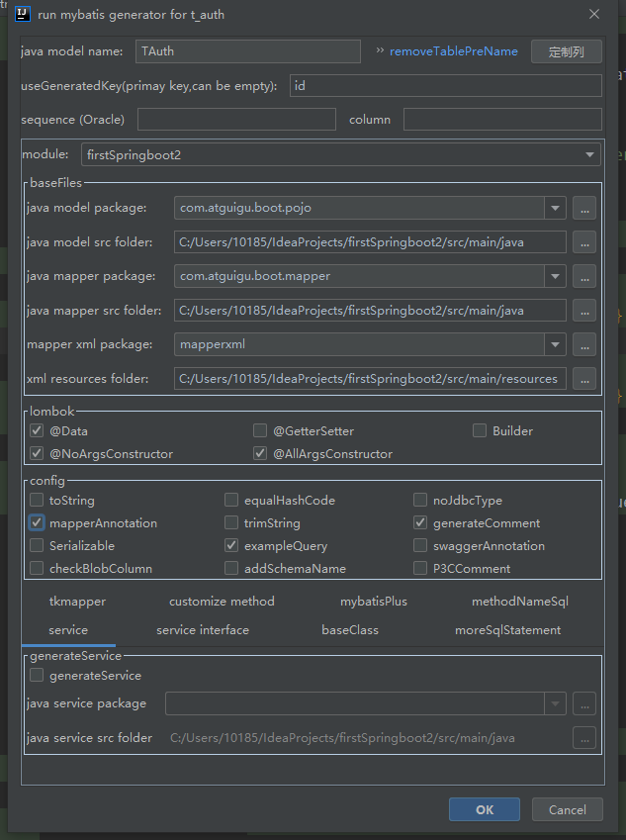Disable the @Data lombok checkbox

pos(37,430)
